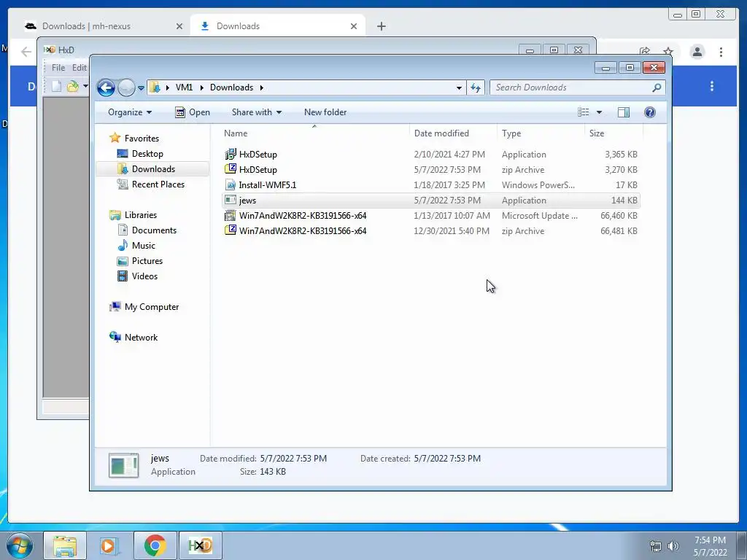
Task: Toggle the preview pane
Action: click(624, 112)
